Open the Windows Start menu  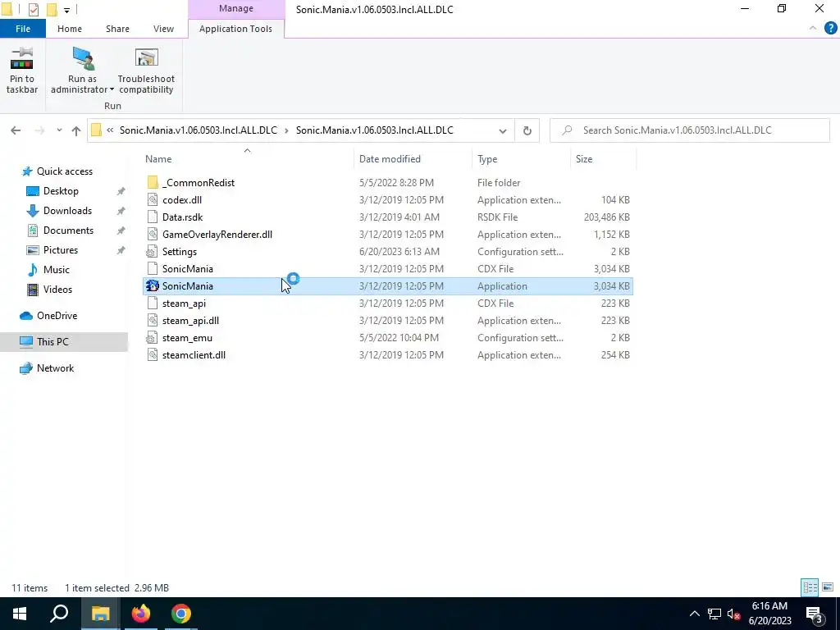(x=20, y=614)
